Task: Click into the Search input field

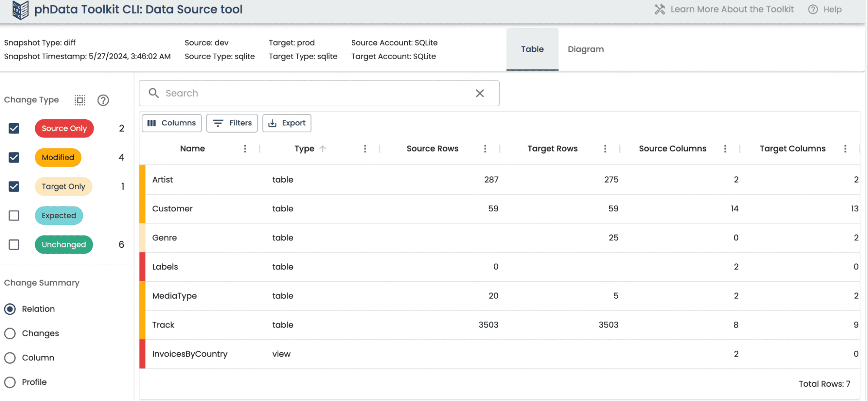Action: click(x=319, y=93)
